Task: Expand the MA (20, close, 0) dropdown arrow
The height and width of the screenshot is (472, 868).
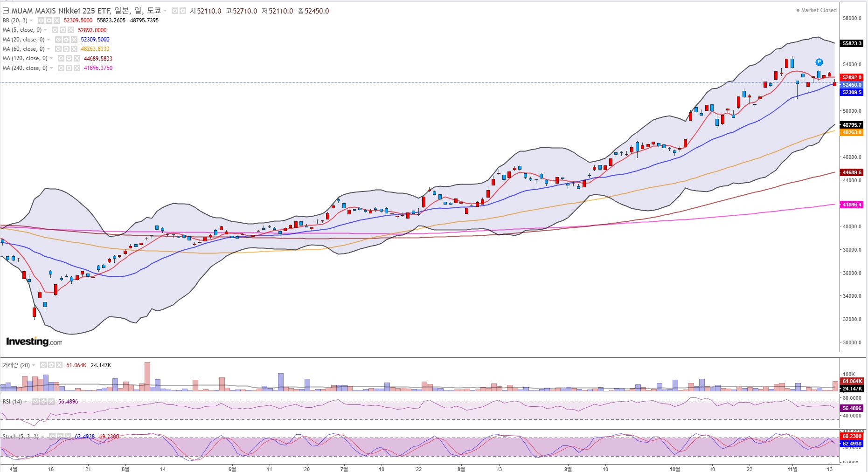Action: (x=49, y=40)
